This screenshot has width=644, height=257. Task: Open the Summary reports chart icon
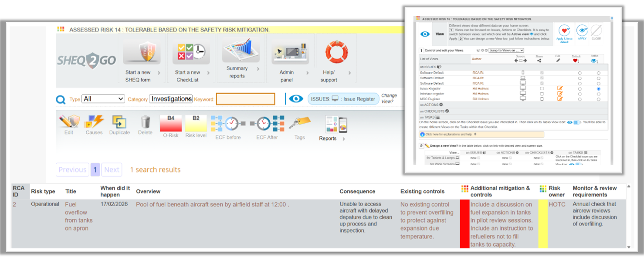[x=241, y=50]
